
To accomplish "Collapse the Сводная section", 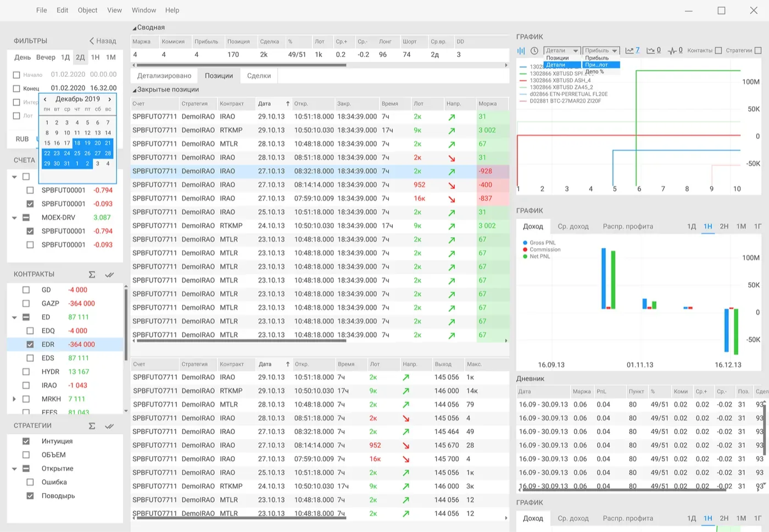I will click(134, 28).
